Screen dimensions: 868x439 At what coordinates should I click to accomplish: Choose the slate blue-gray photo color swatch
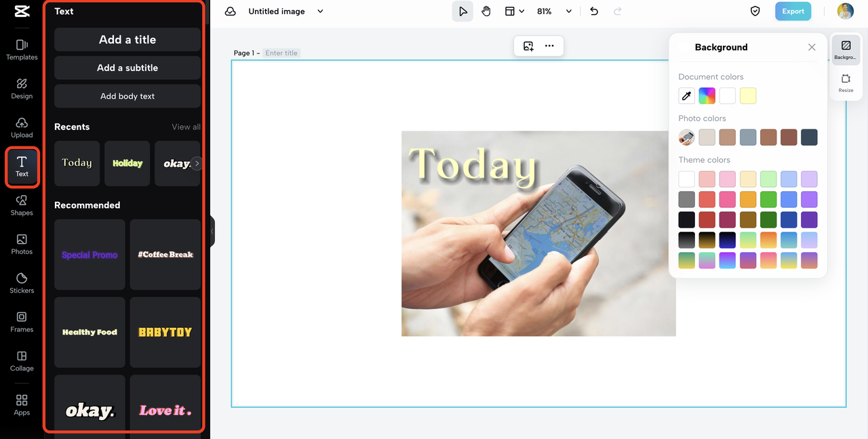point(748,138)
